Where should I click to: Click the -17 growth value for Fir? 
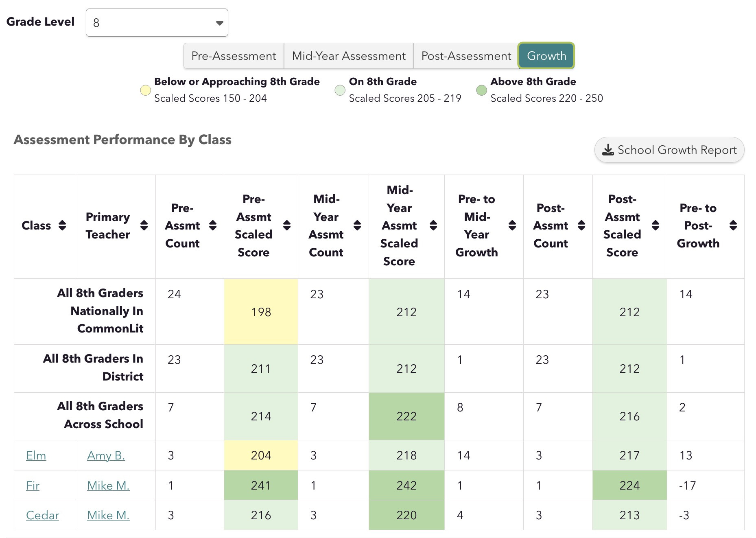coord(688,486)
